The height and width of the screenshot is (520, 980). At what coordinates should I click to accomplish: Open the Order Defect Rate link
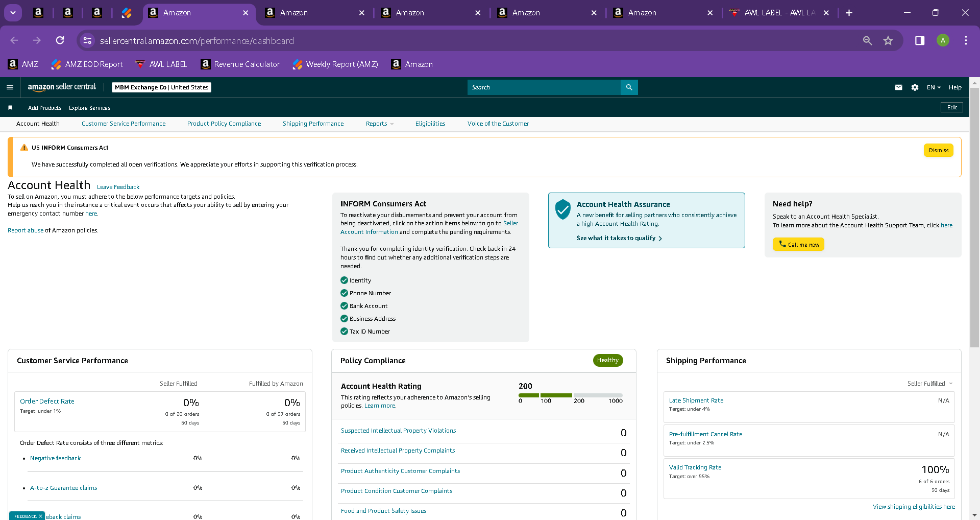point(47,401)
